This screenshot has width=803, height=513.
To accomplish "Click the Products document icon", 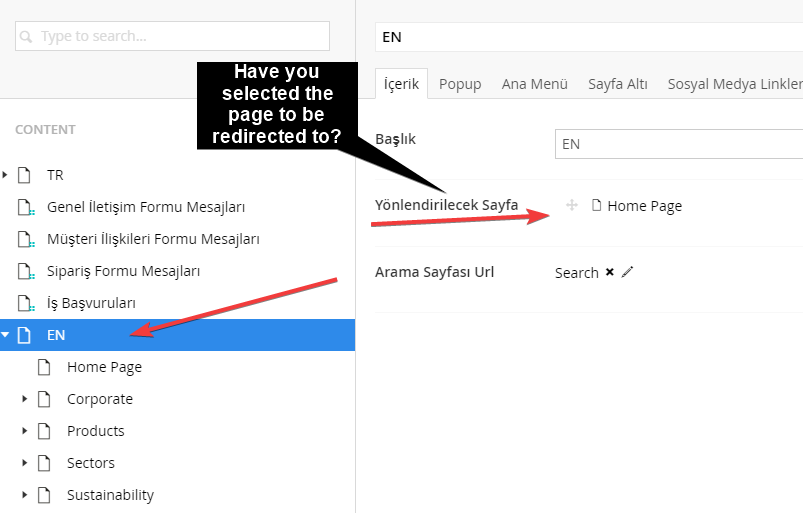I will click(44, 431).
